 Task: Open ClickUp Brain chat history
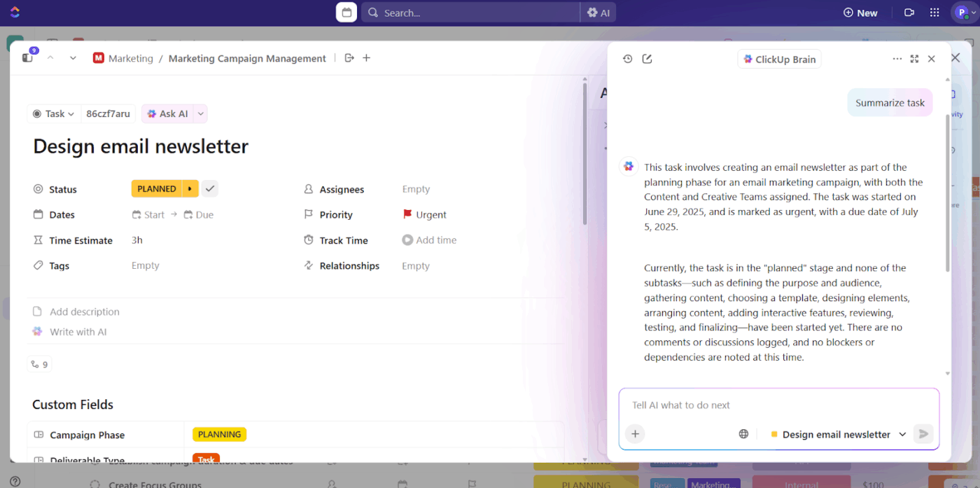tap(628, 59)
